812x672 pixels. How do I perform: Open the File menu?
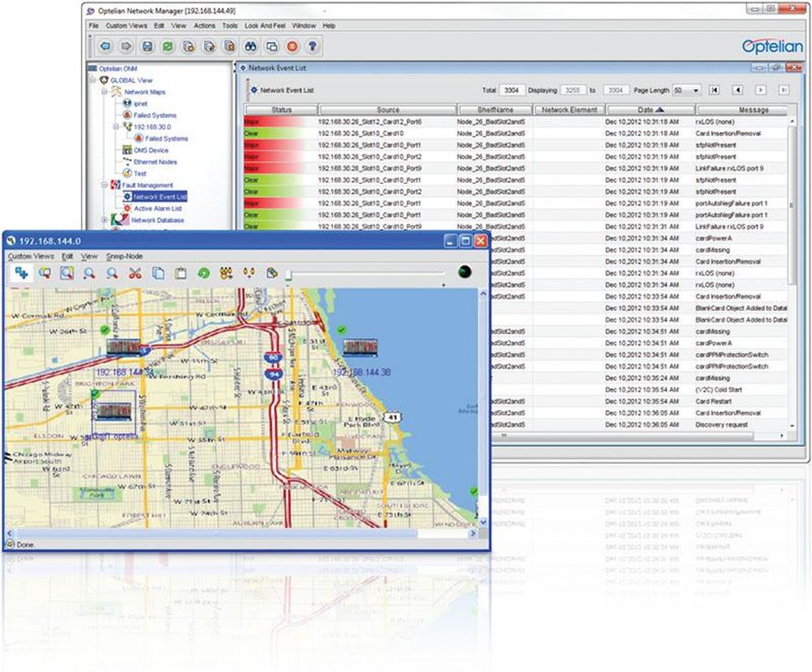point(93,25)
